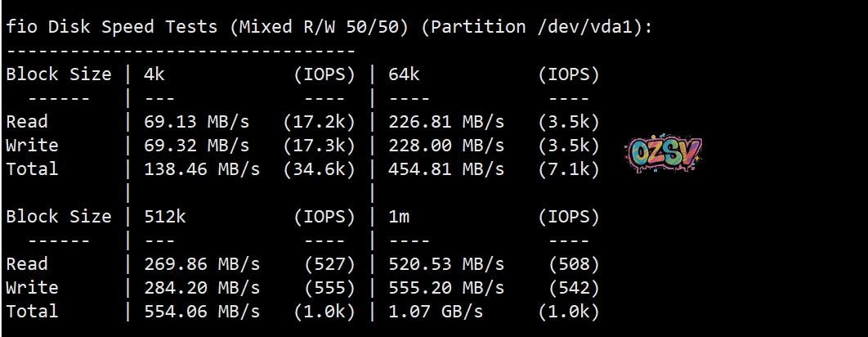Click the 69.13 MB/s read speed
Image resolution: width=868 pixels, height=337 pixels.
196,122
